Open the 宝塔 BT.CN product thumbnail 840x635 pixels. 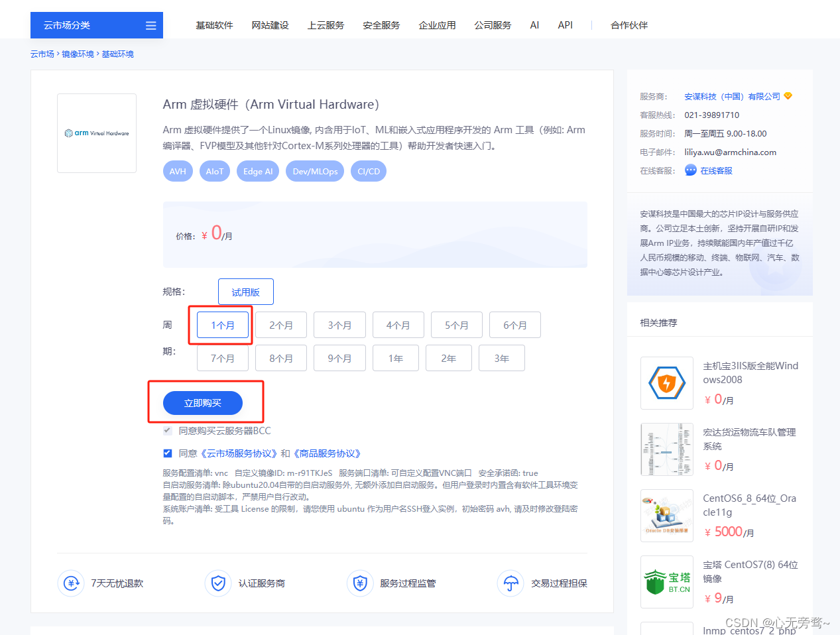click(667, 582)
